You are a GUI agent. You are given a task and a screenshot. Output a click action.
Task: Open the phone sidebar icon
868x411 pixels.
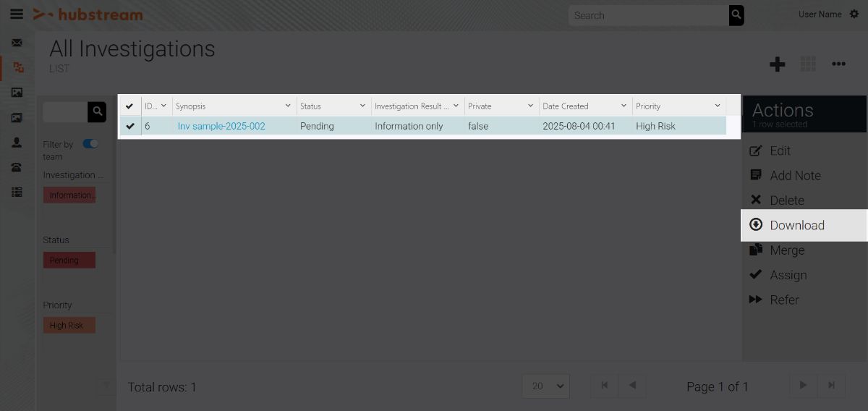coord(17,167)
